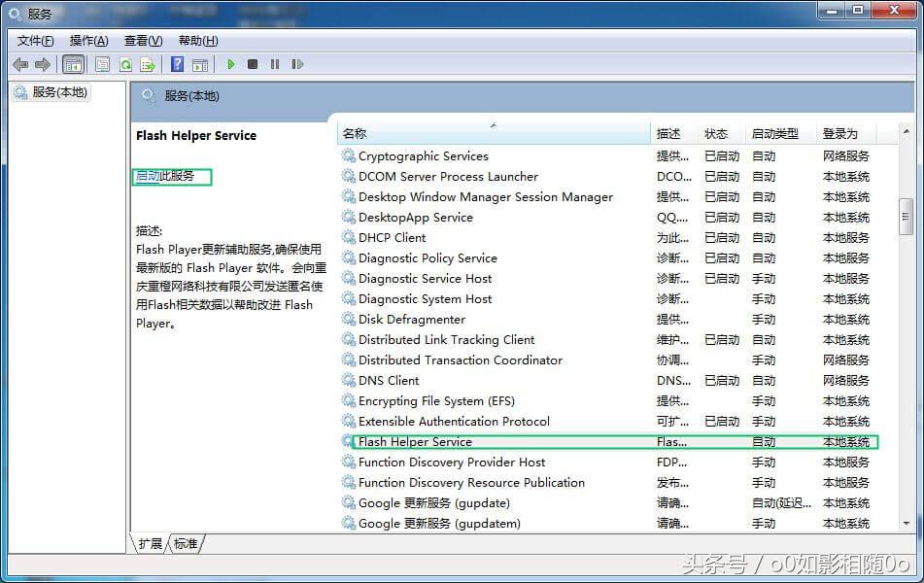The image size is (924, 583).
Task: Toggle the console tree panel icon
Action: [x=72, y=64]
